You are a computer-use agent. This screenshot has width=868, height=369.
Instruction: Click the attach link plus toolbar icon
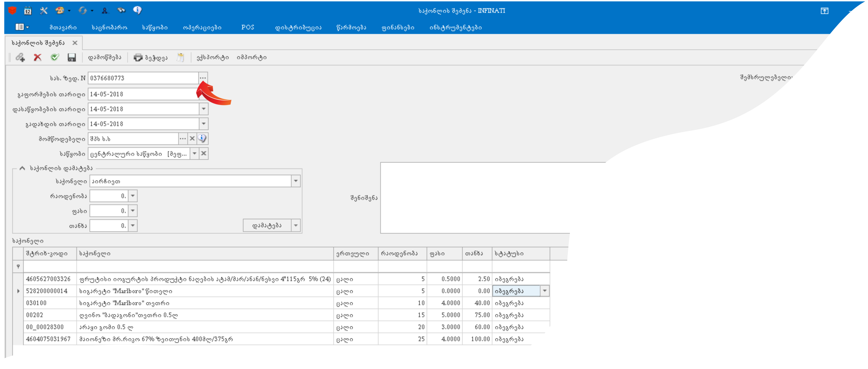[x=20, y=58]
